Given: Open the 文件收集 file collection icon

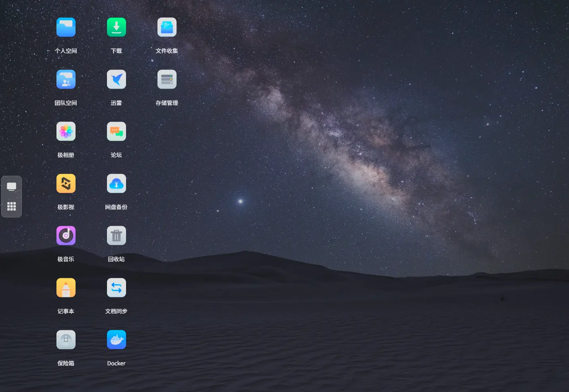Looking at the screenshot, I should [x=167, y=27].
